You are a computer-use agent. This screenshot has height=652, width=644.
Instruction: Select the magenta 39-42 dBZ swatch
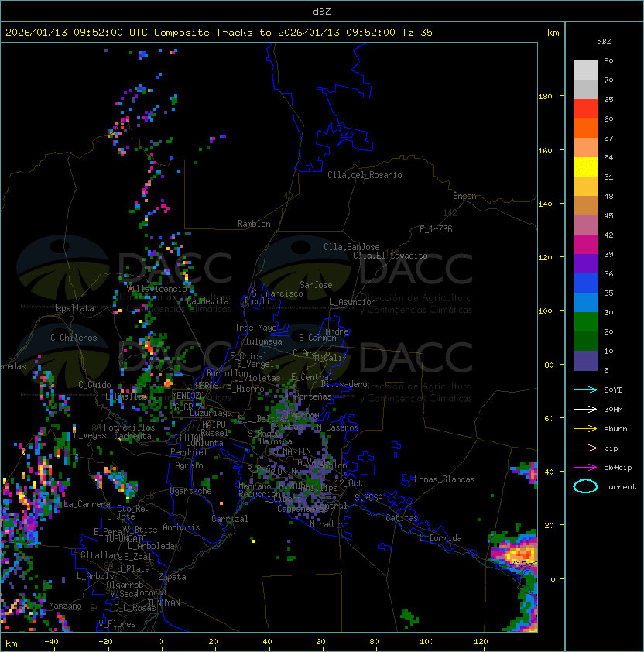click(585, 245)
